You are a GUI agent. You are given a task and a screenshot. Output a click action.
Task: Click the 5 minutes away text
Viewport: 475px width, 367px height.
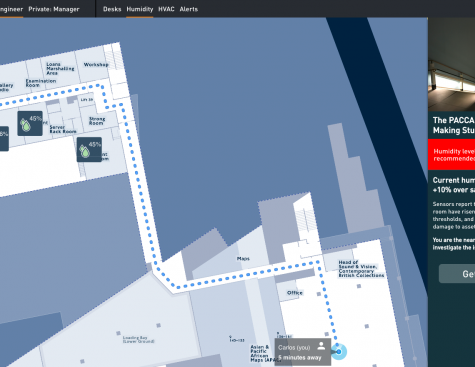pyautogui.click(x=300, y=358)
